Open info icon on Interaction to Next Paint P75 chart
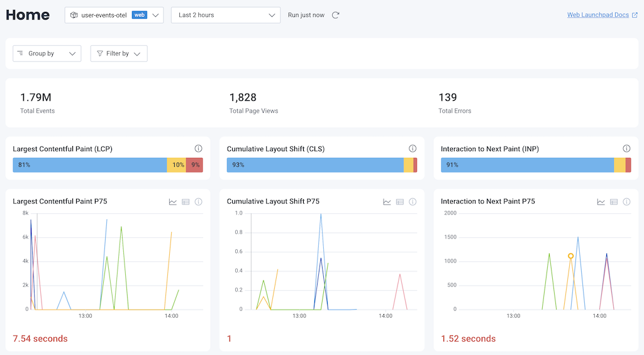The height and width of the screenshot is (355, 644). (x=626, y=202)
